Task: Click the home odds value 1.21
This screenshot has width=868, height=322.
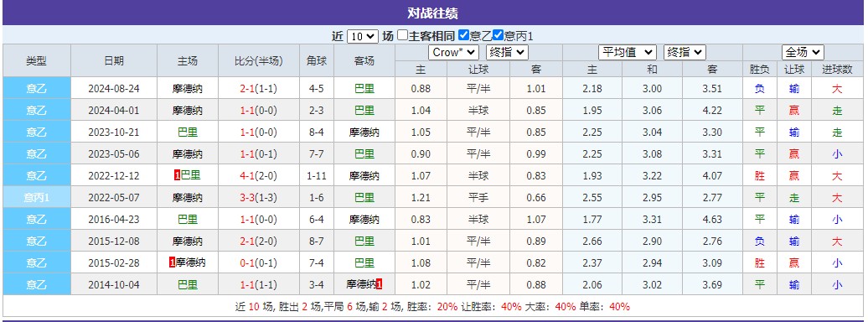Action: 421,198
